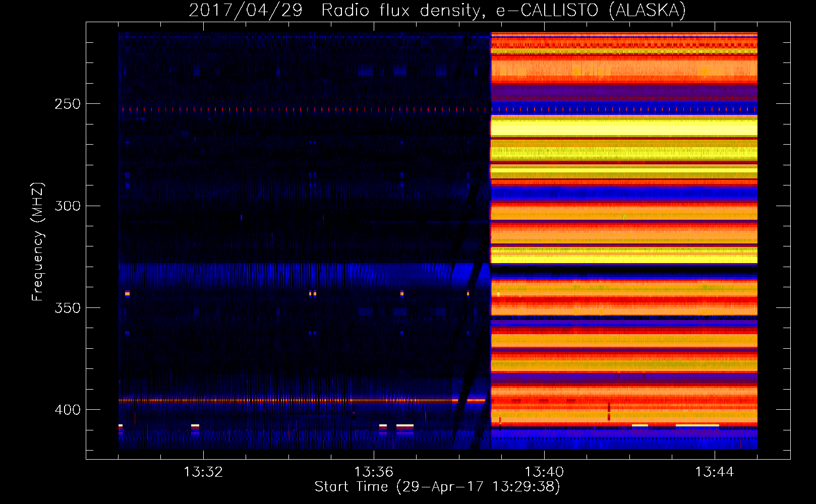Click the 'Frequency (MHZ)' axis label
Viewport: 816px width, 504px height.
pyautogui.click(x=38, y=241)
